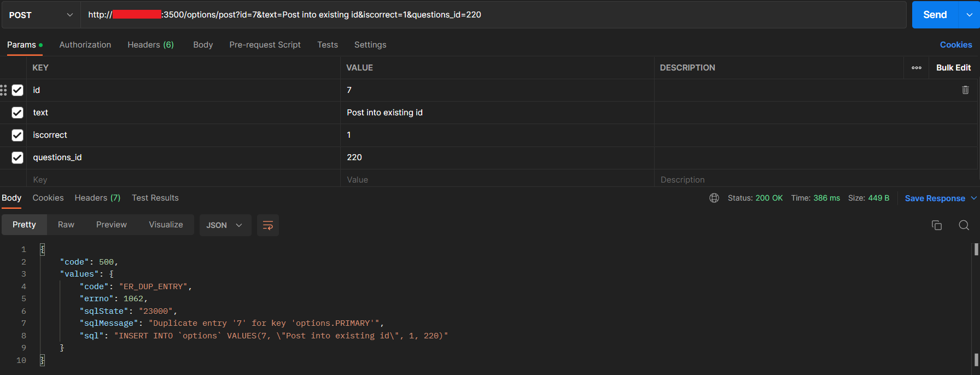Image resolution: width=980 pixels, height=375 pixels.
Task: Open search in response body
Action: pos(964,225)
